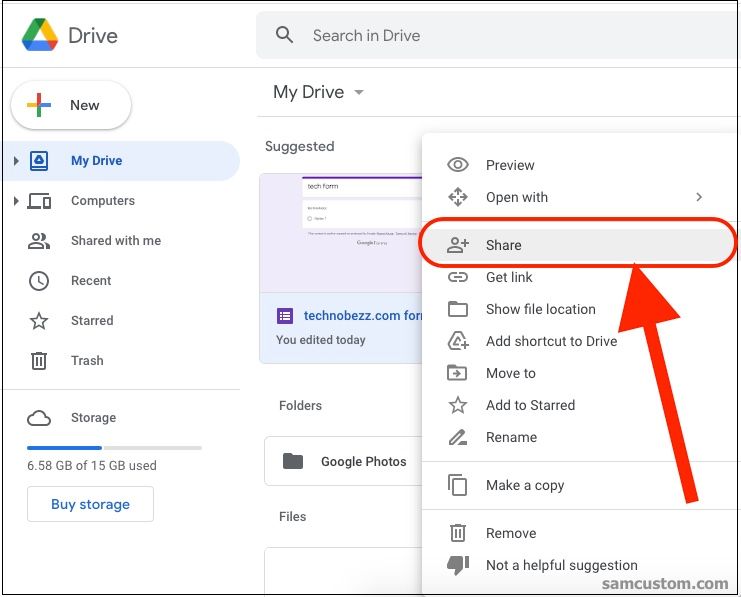Click the purple Google Forms file icon
The width and height of the screenshot is (741, 597).
pyautogui.click(x=285, y=316)
